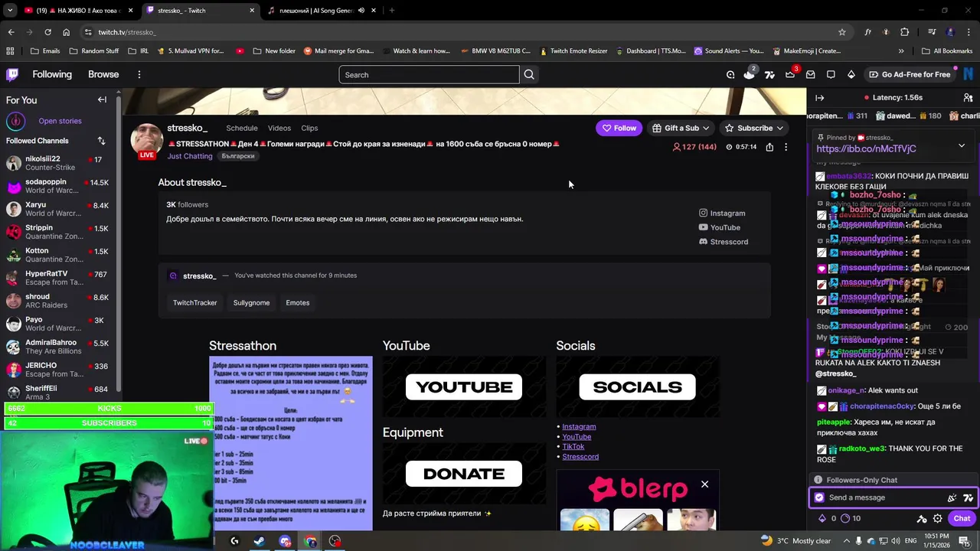Collapse the For You sidebar
The width and height of the screenshot is (980, 551).
102,99
